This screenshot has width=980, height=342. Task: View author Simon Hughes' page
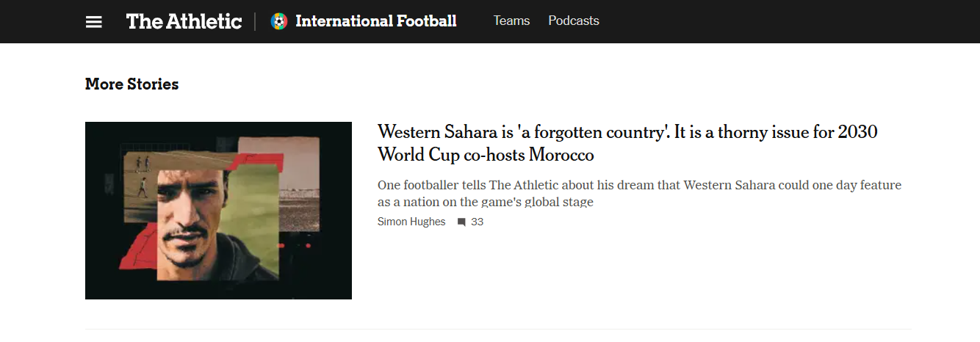[x=411, y=222]
